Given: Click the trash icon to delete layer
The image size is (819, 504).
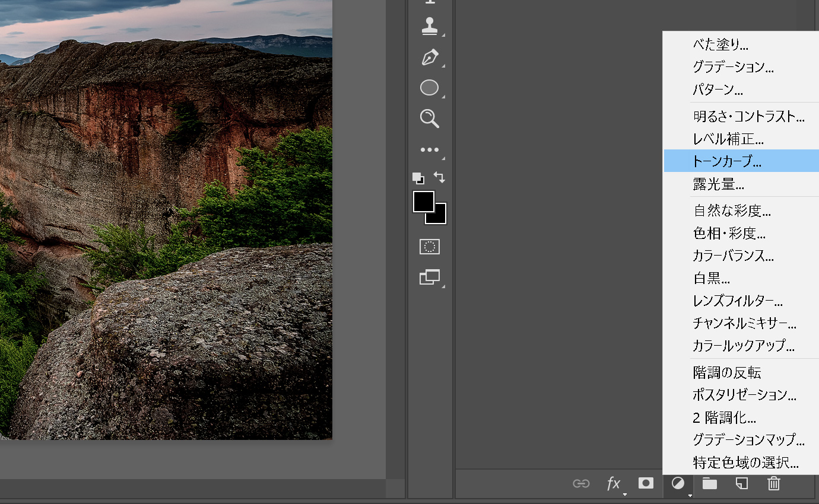Looking at the screenshot, I should tap(773, 483).
